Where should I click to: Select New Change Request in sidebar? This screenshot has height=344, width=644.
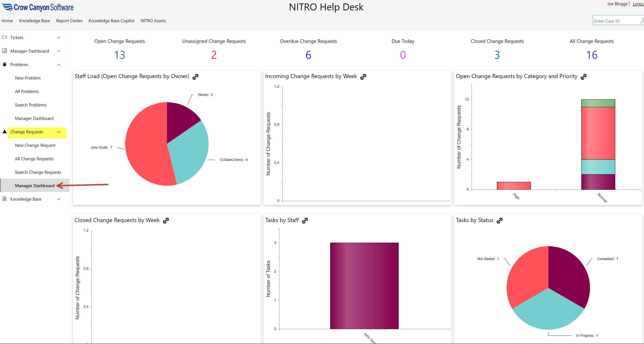[35, 145]
